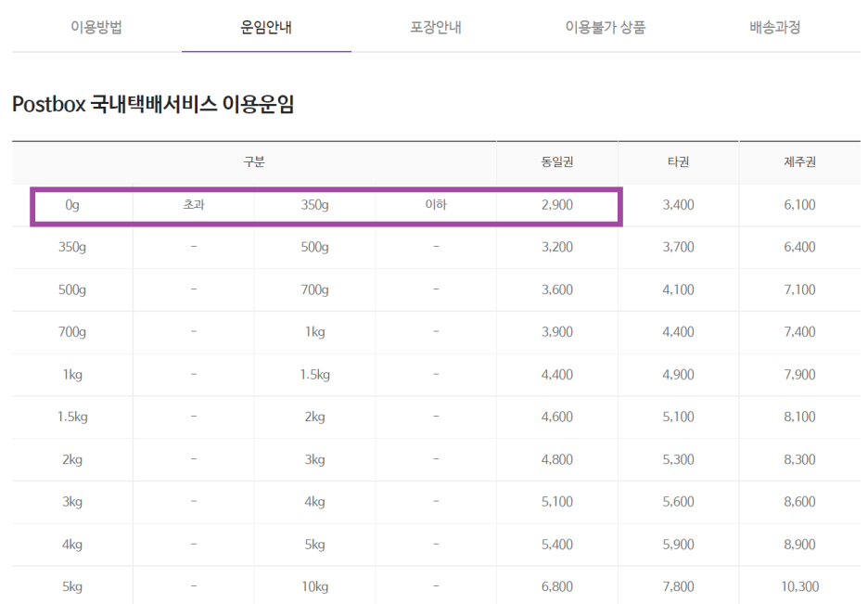Select the 운임안내 tab
The height and width of the screenshot is (604, 868).
click(266, 27)
